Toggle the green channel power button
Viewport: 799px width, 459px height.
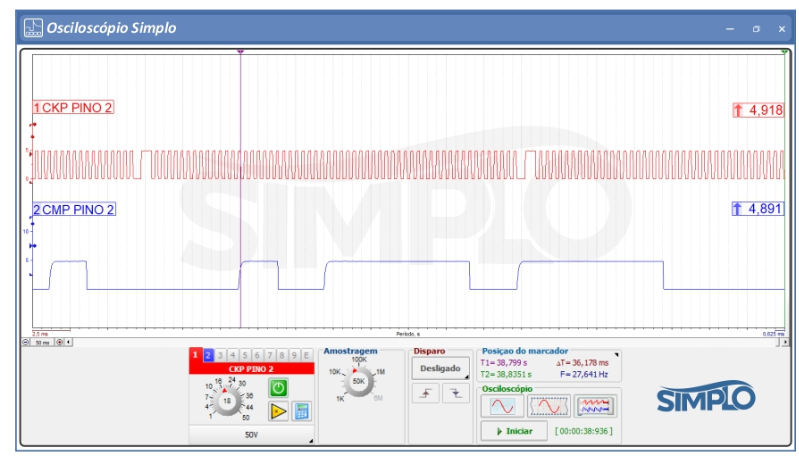(278, 388)
